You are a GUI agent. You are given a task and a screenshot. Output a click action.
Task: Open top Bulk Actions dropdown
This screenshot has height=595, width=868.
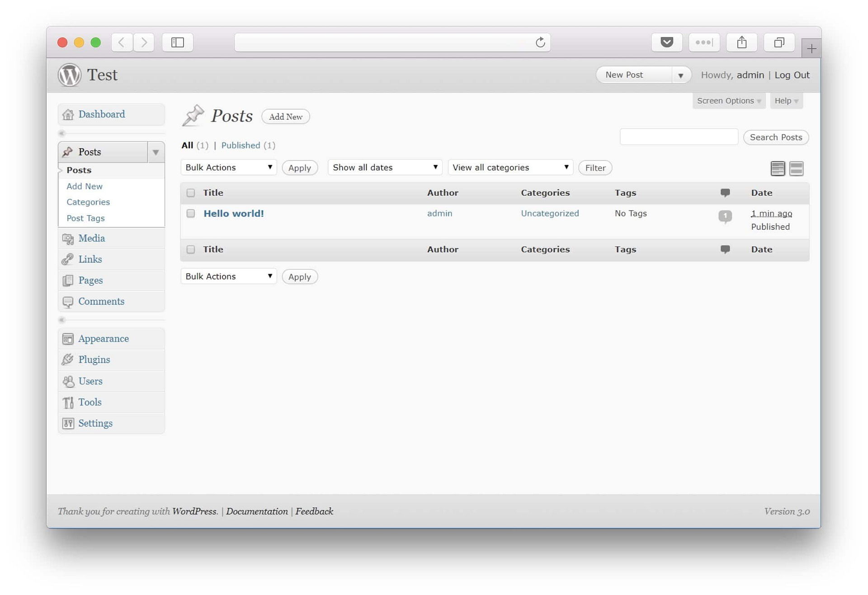coord(229,168)
